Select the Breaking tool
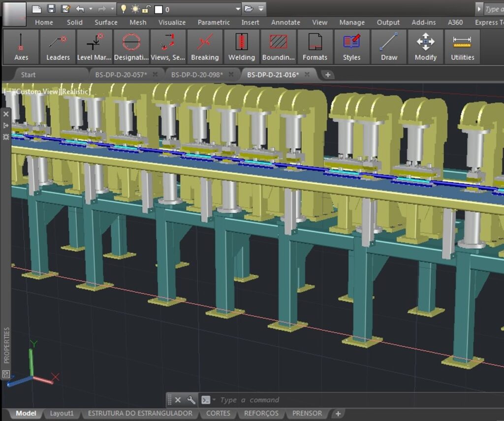Screen dimensions: 504x421 (x=205, y=47)
